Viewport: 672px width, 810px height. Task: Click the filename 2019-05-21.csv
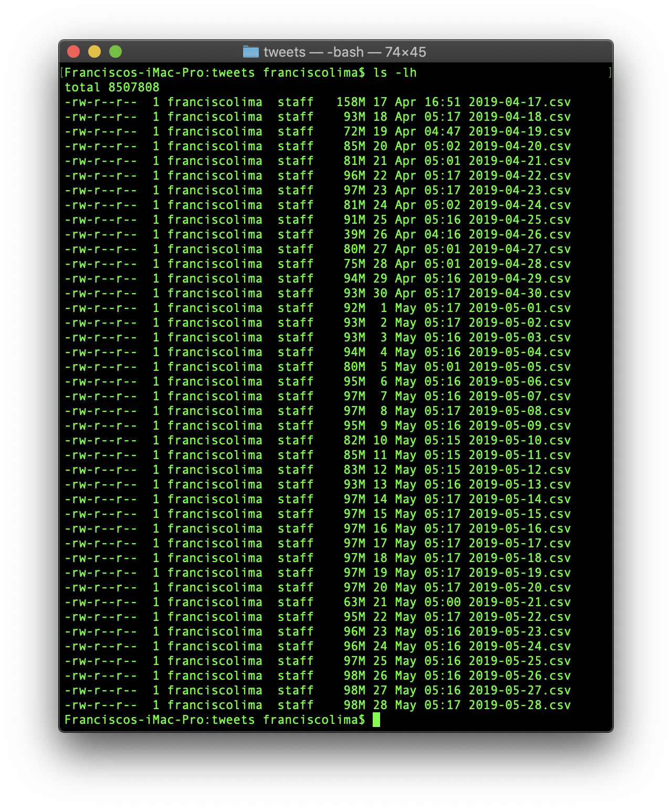pos(519,602)
